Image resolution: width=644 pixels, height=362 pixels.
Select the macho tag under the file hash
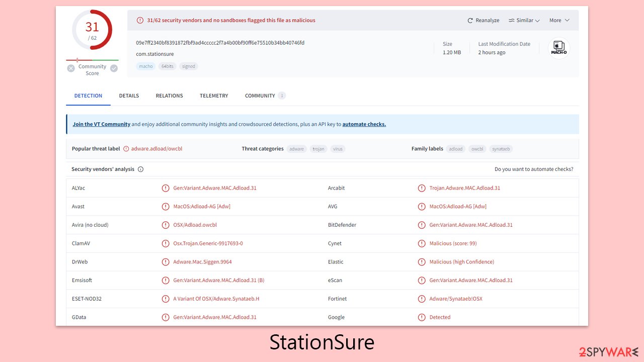[145, 66]
